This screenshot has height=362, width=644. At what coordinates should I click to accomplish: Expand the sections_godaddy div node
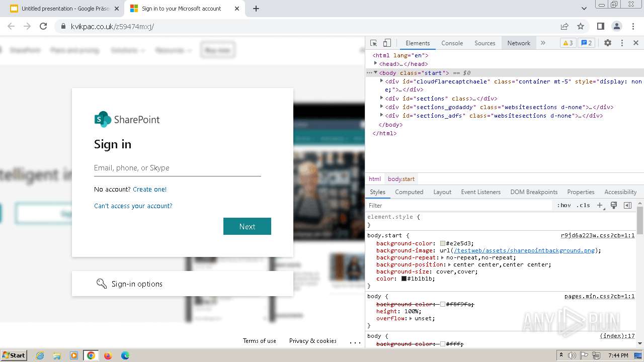click(x=382, y=107)
